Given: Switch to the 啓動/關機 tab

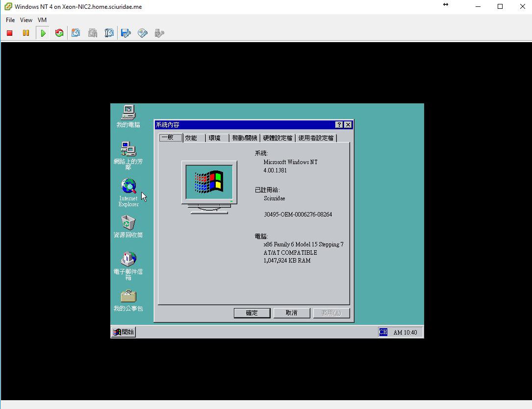Looking at the screenshot, I should pos(245,138).
